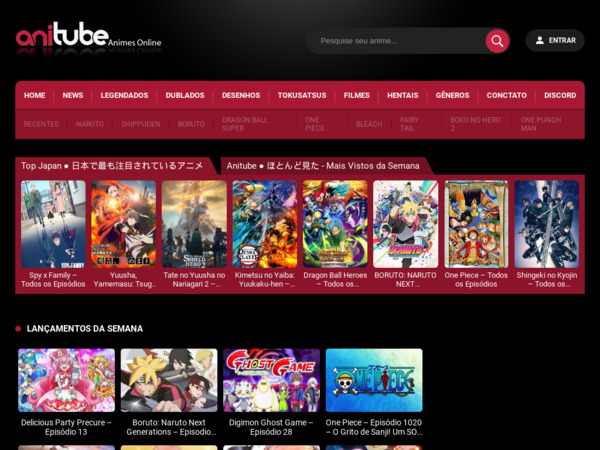
Task: Open the DUBLADOS menu item
Action: pyautogui.click(x=185, y=95)
